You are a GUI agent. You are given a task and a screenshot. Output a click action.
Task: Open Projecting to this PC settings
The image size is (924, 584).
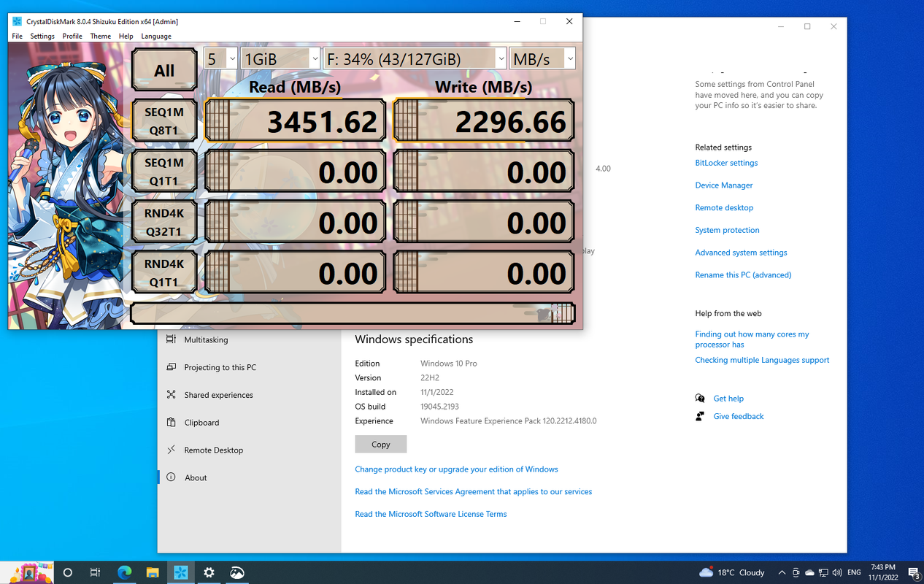pos(250,367)
